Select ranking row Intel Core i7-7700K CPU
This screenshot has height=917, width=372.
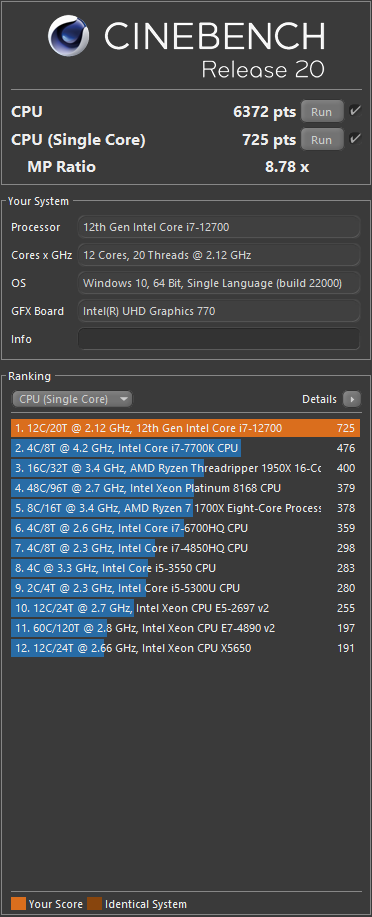[x=185, y=449]
